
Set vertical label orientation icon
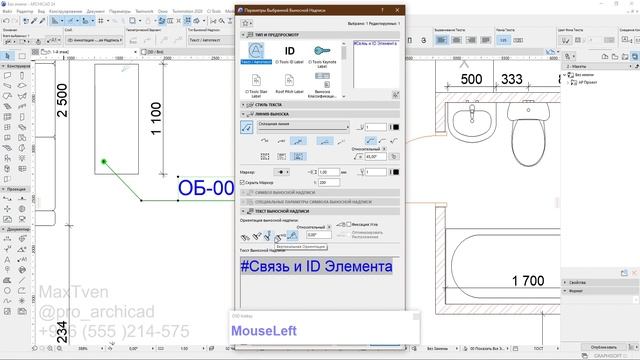click(x=268, y=236)
